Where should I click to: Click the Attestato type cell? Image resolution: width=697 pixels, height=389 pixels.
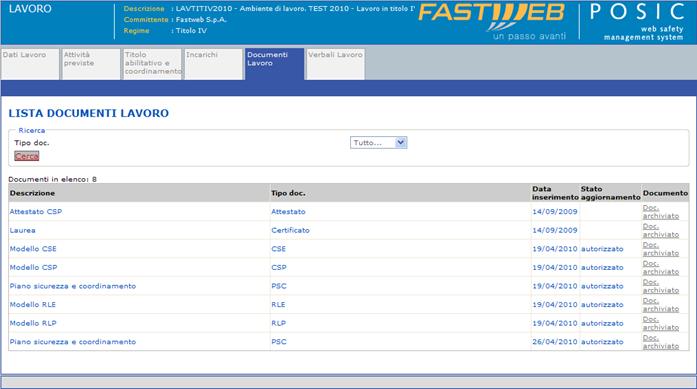(288, 212)
